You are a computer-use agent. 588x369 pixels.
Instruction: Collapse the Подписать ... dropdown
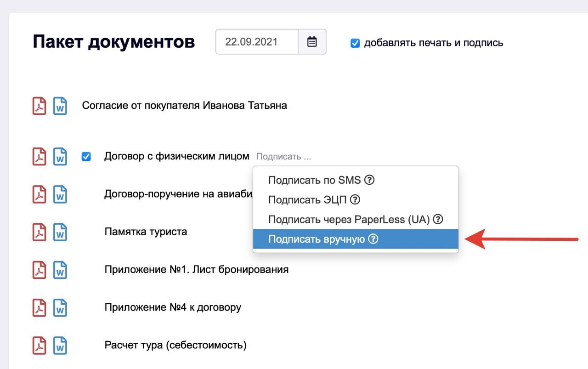[283, 157]
